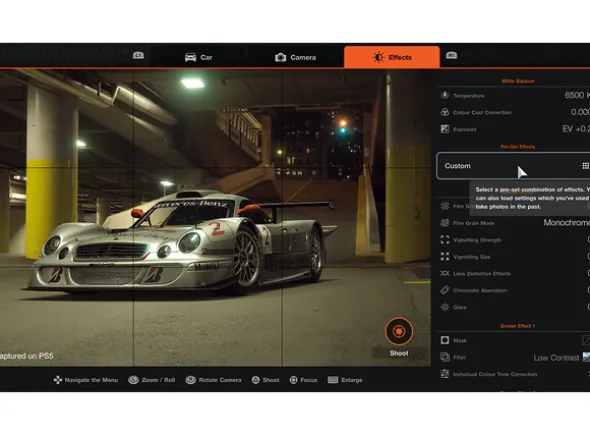Select the Temperature 6500 K value
Image resolution: width=590 pixels, height=436 pixels.
pyautogui.click(x=577, y=95)
